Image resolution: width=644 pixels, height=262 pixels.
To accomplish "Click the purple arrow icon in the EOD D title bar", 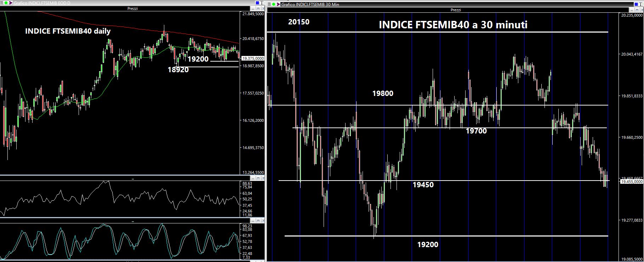I will click(x=10, y=4).
